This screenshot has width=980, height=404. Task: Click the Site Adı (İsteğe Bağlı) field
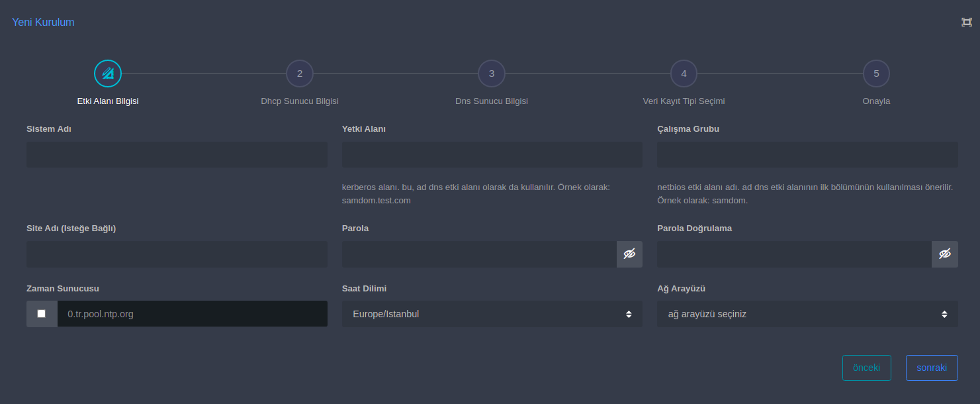coord(177,254)
